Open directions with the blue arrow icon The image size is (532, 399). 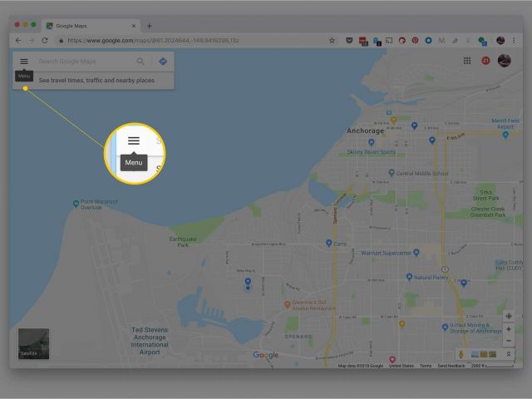point(163,61)
